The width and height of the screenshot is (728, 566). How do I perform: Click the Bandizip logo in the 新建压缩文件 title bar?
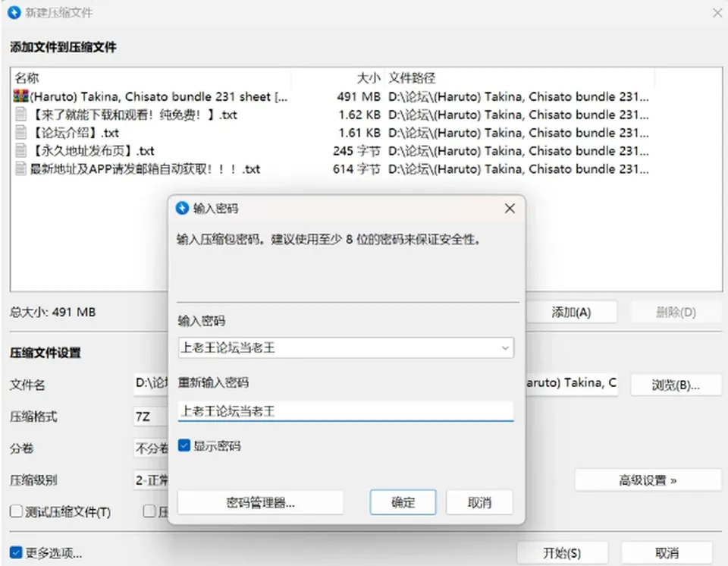tap(14, 12)
